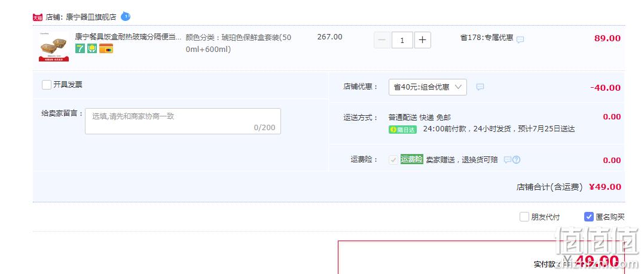Tick the 开具发票 invoice checkbox
Image resolution: width=644 pixels, height=274 pixels.
(x=47, y=85)
